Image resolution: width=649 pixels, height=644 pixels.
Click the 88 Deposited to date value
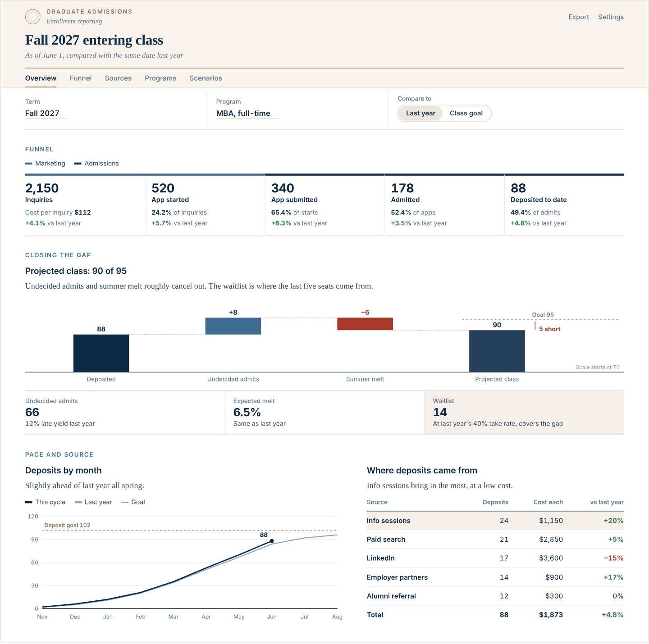pos(518,188)
